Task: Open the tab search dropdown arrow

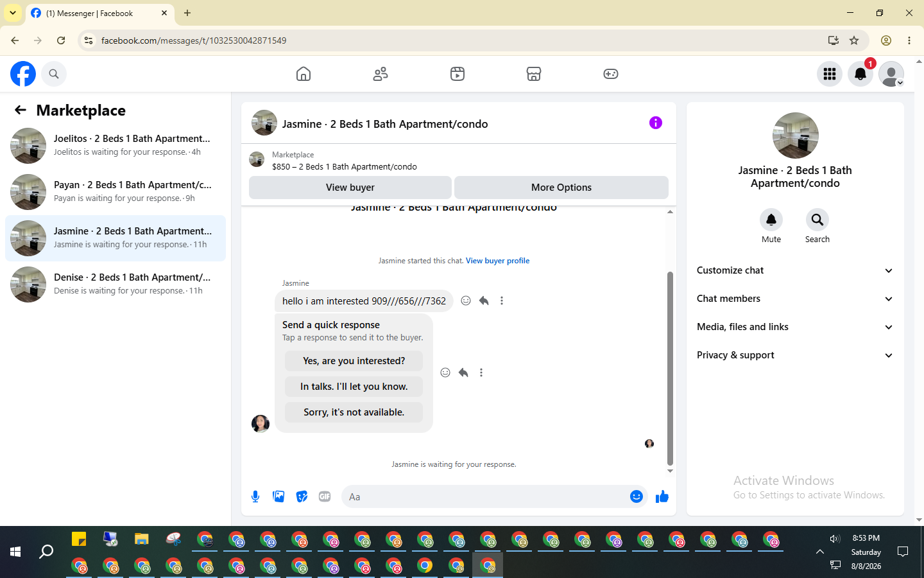Action: point(13,13)
